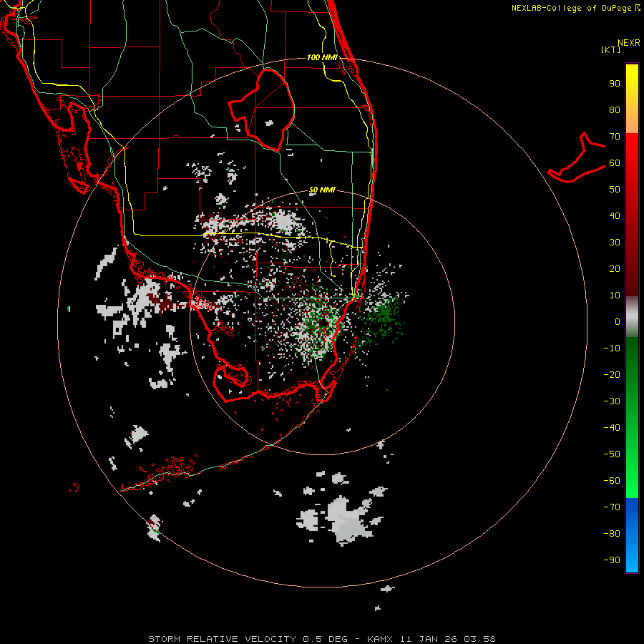Click the positive '90' scale value
The height and width of the screenshot is (644, 644).
click(615, 84)
